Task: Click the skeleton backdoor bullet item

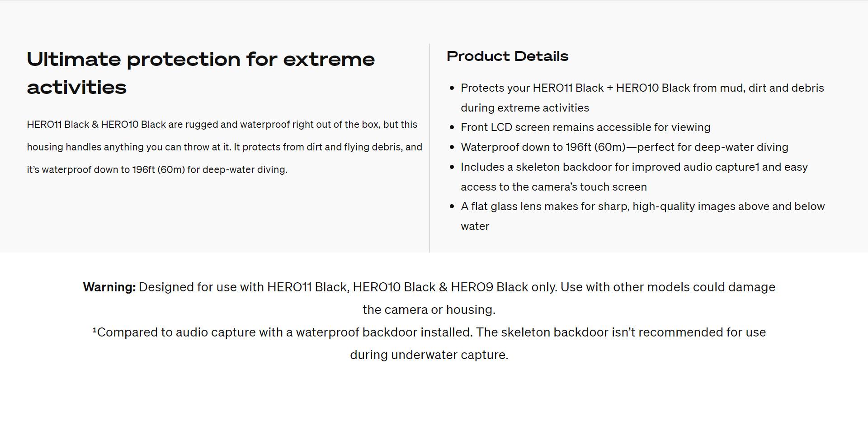Action: pos(634,177)
